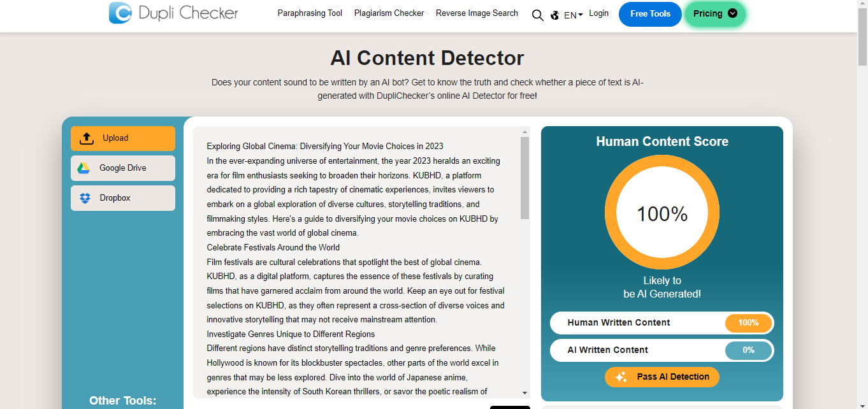Click the text box scroll-down arrow
Viewport: 868px width, 409px height.
tap(524, 393)
